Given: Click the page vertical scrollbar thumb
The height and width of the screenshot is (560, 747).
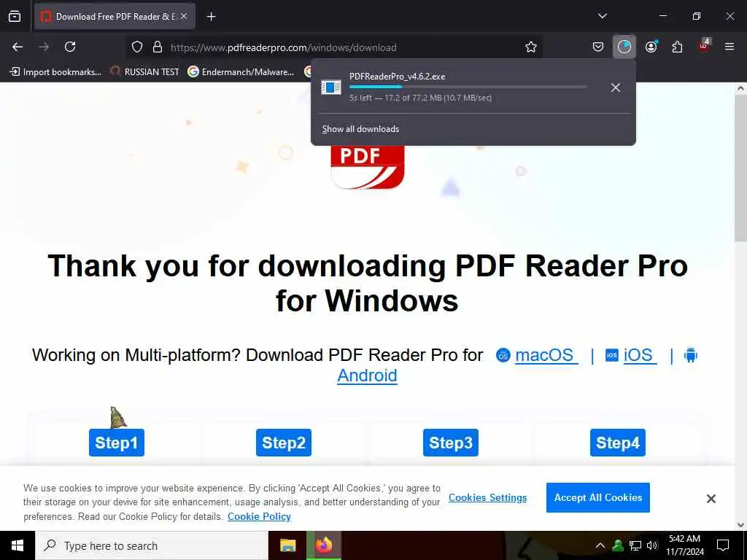Looking at the screenshot, I should 740,169.
